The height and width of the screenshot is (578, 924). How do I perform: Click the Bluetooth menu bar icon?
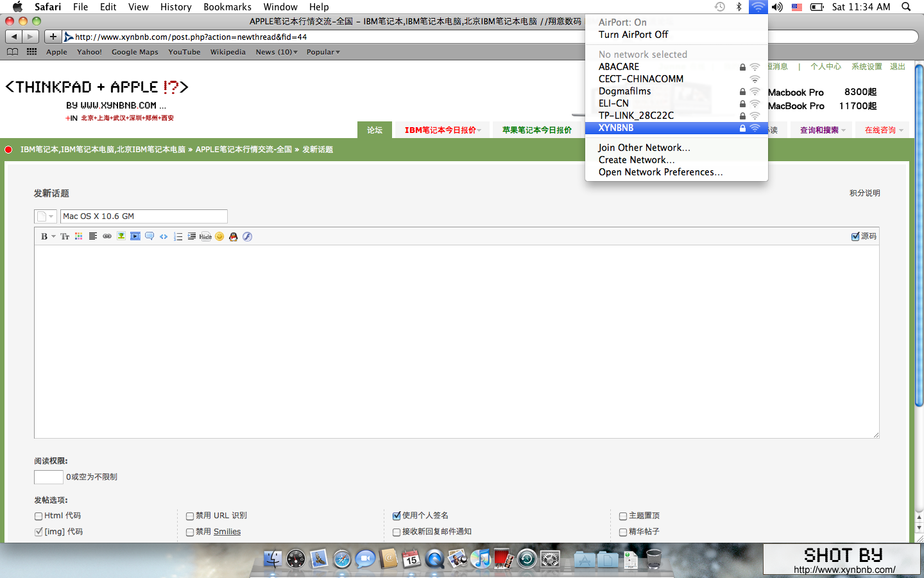(739, 6)
